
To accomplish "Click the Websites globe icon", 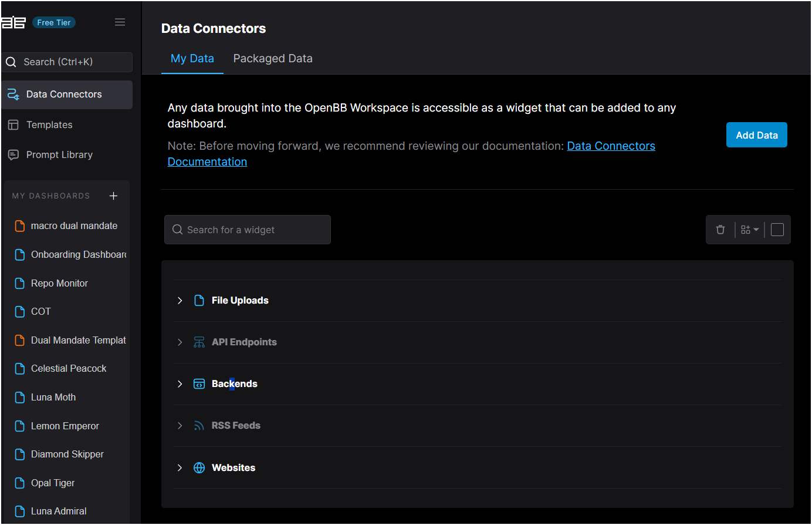I will click(x=199, y=467).
